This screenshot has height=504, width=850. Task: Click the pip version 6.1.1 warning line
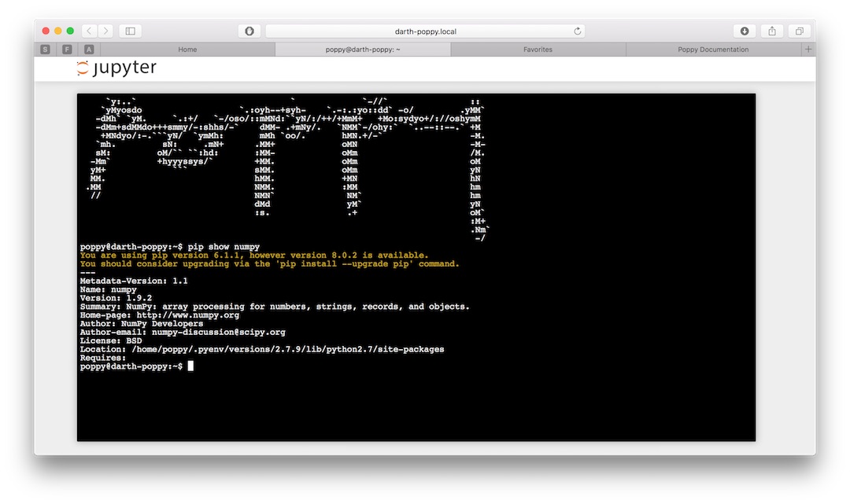click(x=253, y=256)
